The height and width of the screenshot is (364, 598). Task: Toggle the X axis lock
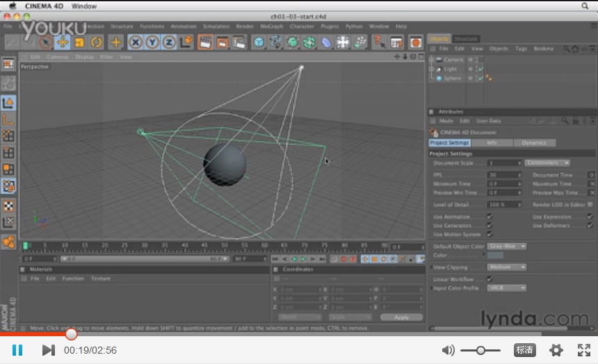point(136,42)
